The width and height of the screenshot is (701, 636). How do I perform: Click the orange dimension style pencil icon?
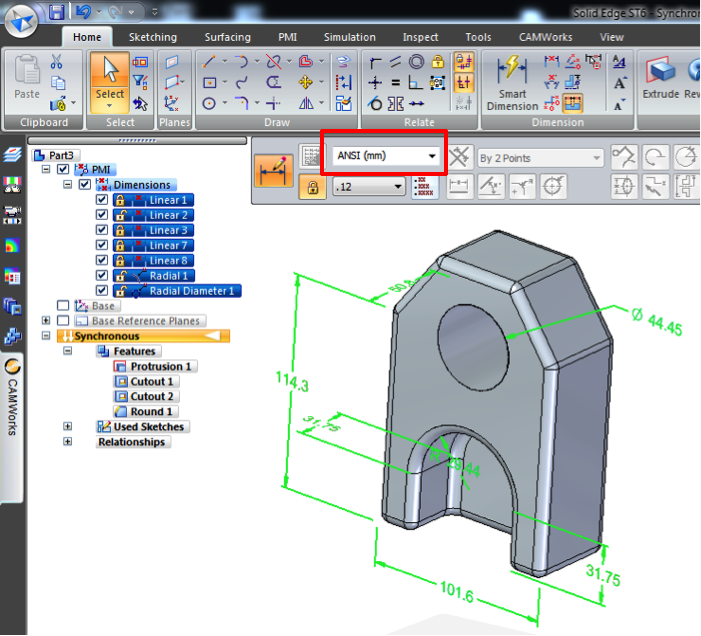click(x=274, y=171)
